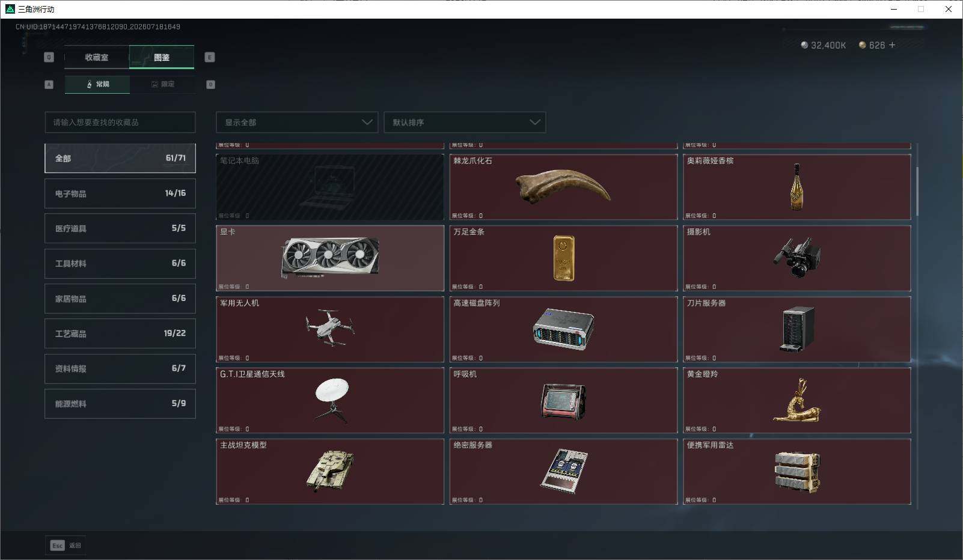Open the 限定 sub-tab
Viewport: 963px width, 560px height.
162,84
